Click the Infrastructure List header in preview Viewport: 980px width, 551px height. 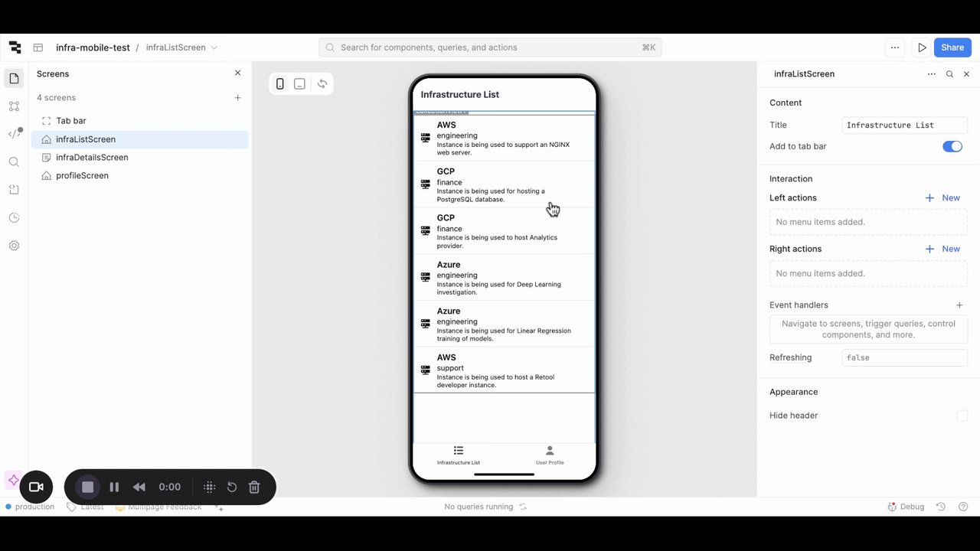460,95
